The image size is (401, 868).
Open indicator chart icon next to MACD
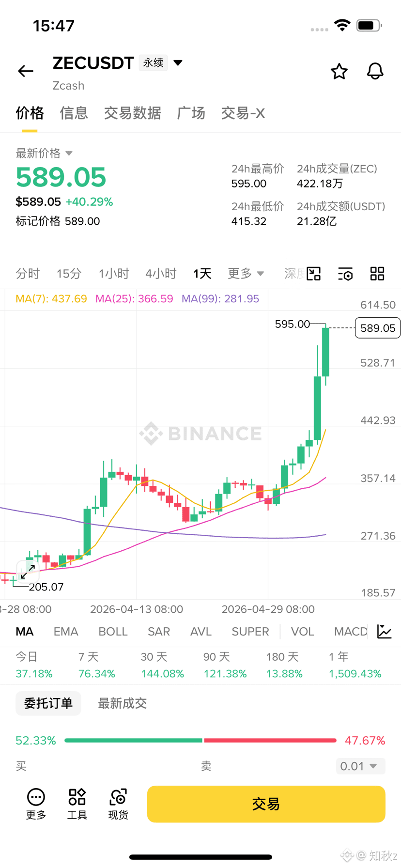pos(385,632)
